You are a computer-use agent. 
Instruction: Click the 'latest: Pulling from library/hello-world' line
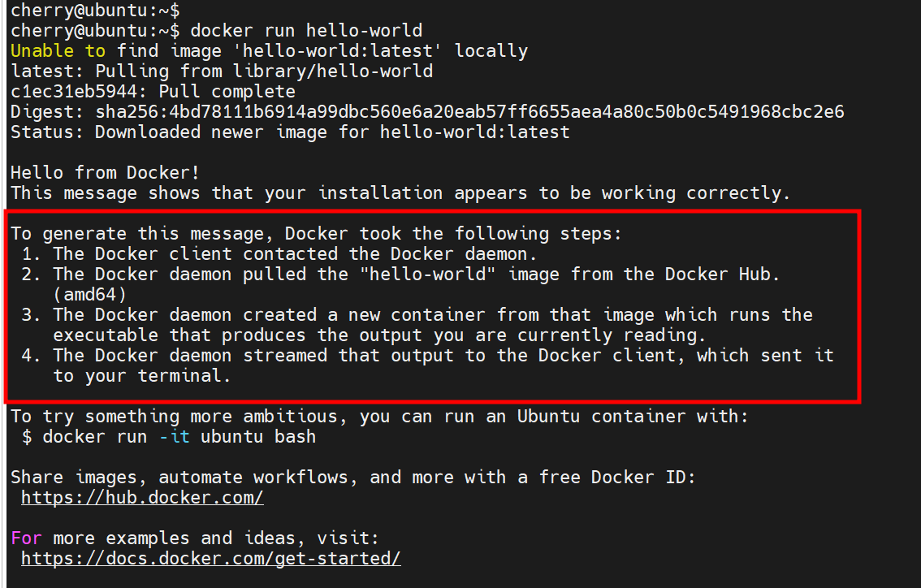coord(222,71)
